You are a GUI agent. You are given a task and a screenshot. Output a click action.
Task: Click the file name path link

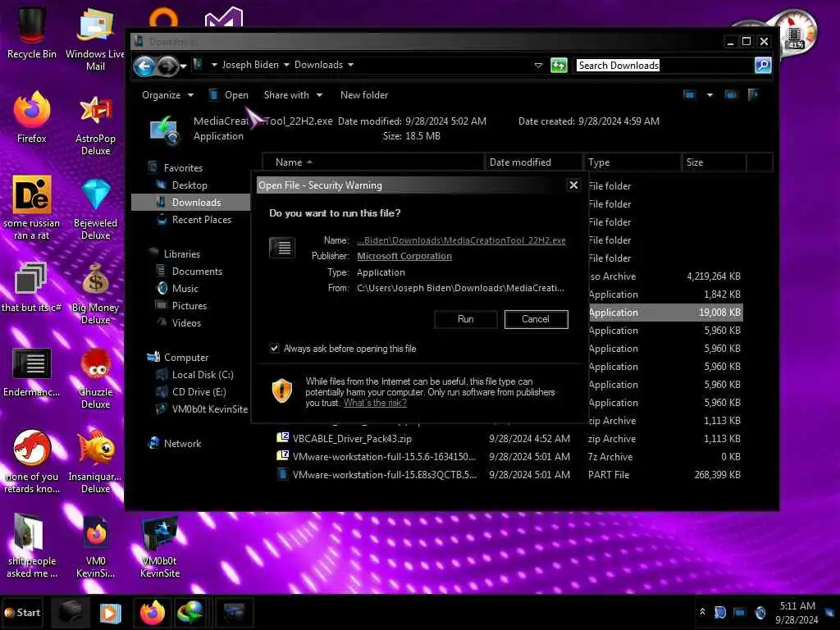(x=461, y=240)
